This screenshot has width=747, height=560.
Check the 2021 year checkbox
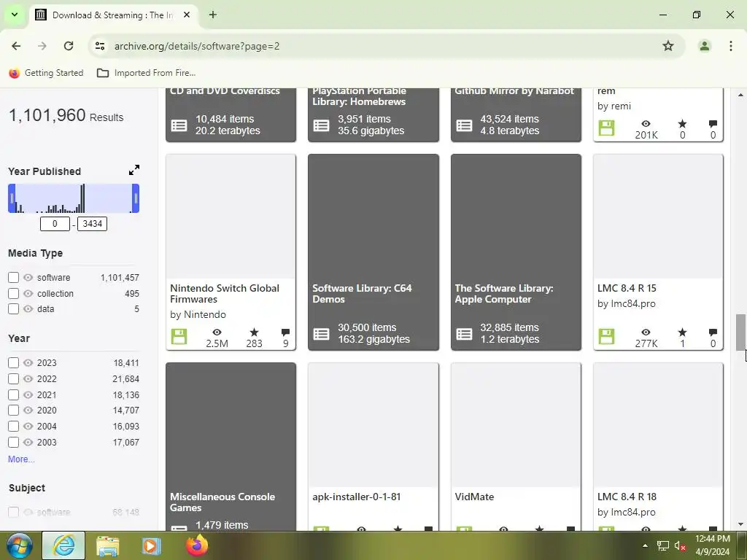tap(13, 394)
